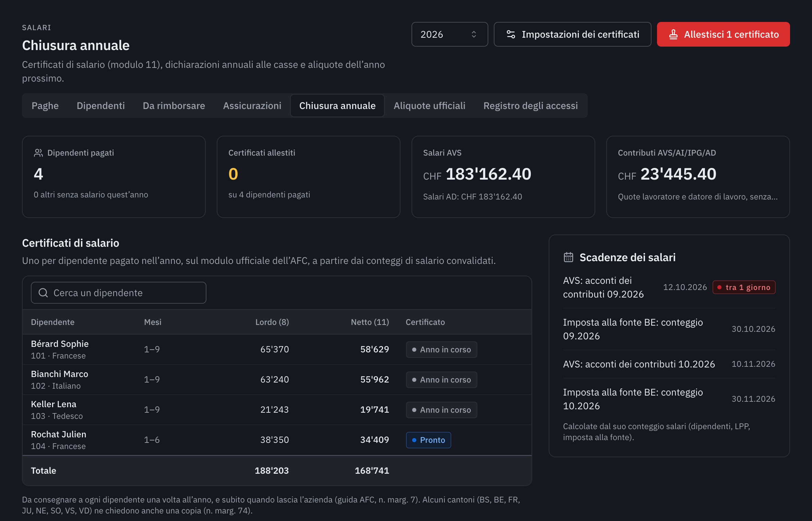Switch to the Paghe tab
The image size is (812, 521).
coord(45,106)
